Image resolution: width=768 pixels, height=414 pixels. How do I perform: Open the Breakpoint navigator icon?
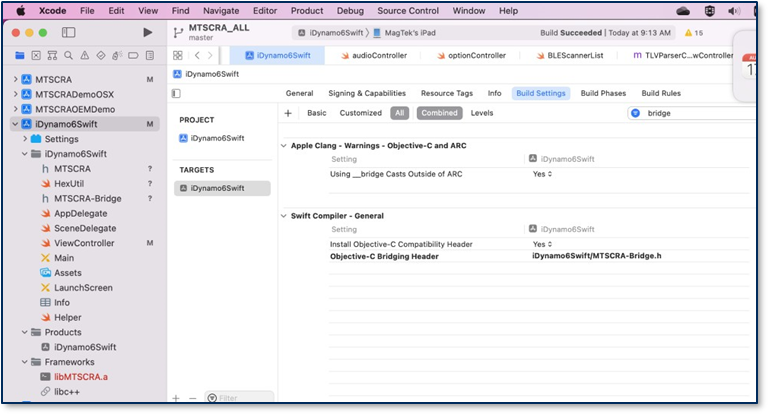[x=133, y=55]
